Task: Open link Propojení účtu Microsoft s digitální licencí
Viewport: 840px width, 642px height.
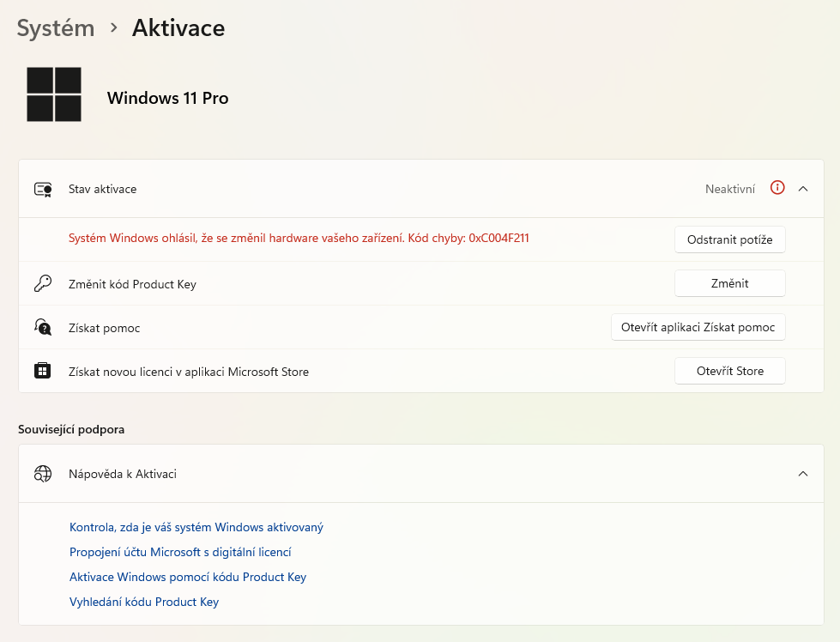Action: tap(180, 552)
